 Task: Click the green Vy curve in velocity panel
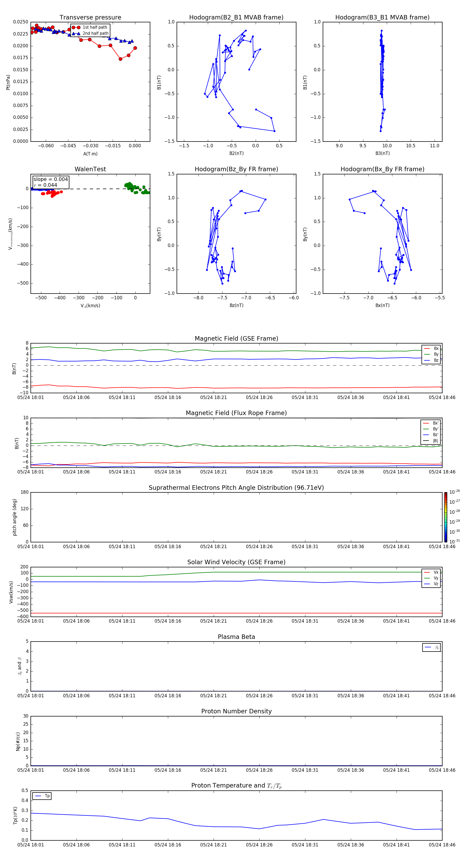tap(236, 572)
